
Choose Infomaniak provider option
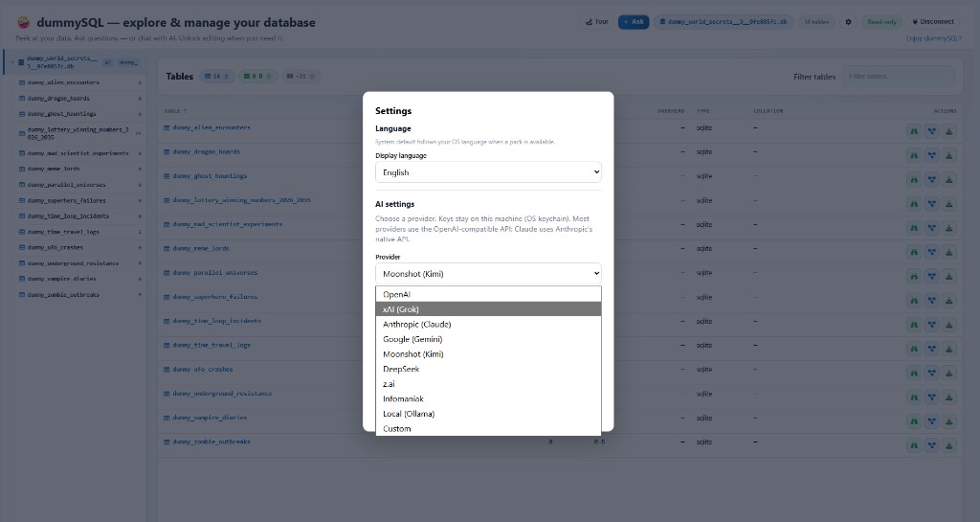(488, 398)
